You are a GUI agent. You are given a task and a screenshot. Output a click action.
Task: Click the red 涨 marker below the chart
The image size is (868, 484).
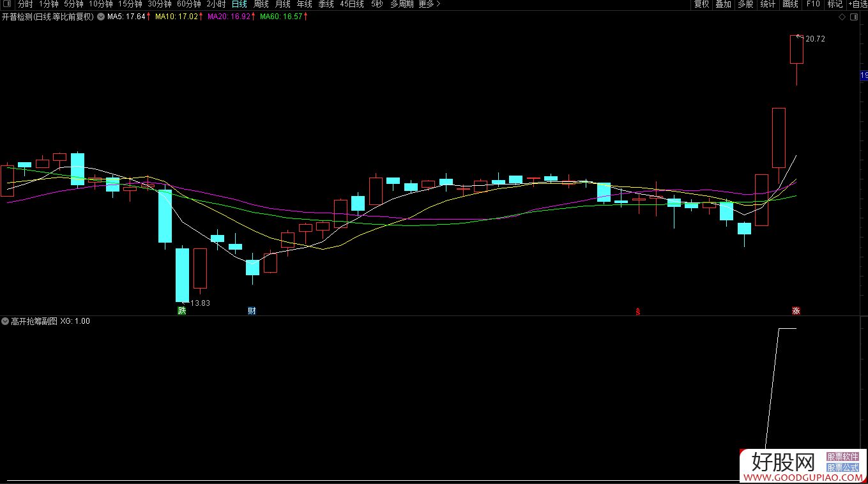click(796, 311)
